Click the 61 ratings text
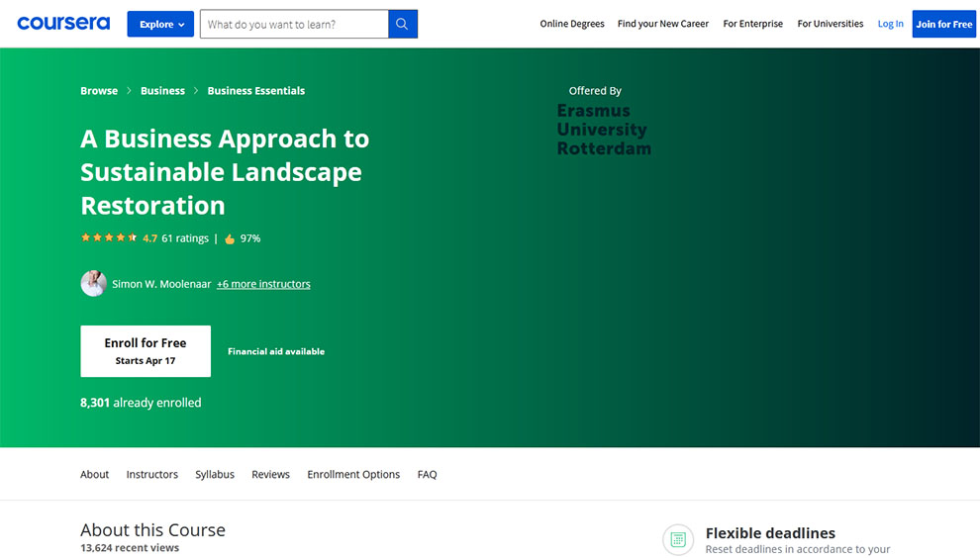This screenshot has height=558, width=980. click(x=185, y=238)
